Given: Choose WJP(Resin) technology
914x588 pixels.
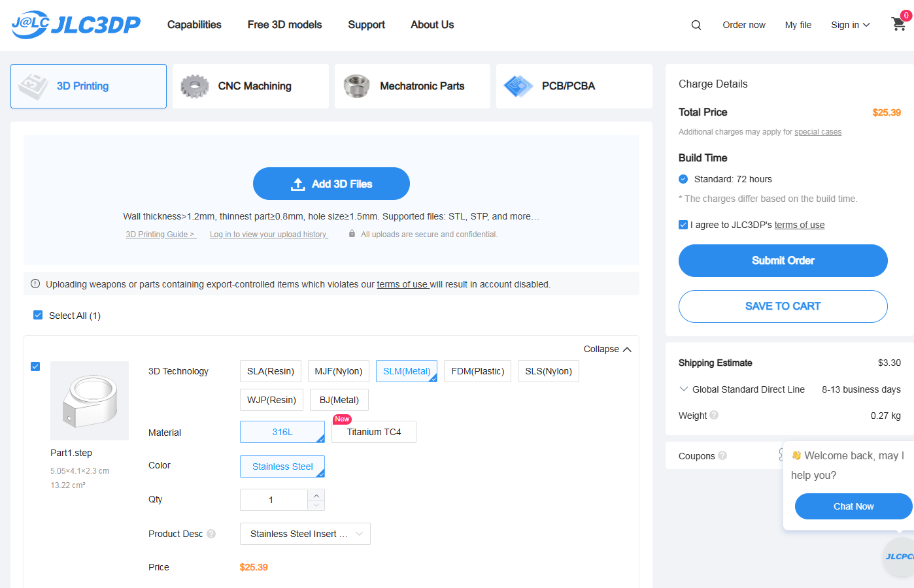Looking at the screenshot, I should point(272,400).
